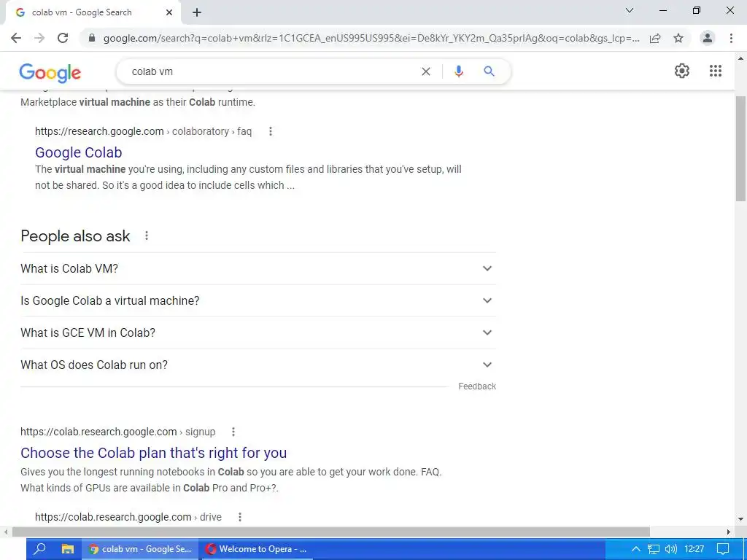The image size is (747, 560).
Task: Open tab search chevron in title bar
Action: pos(630,10)
